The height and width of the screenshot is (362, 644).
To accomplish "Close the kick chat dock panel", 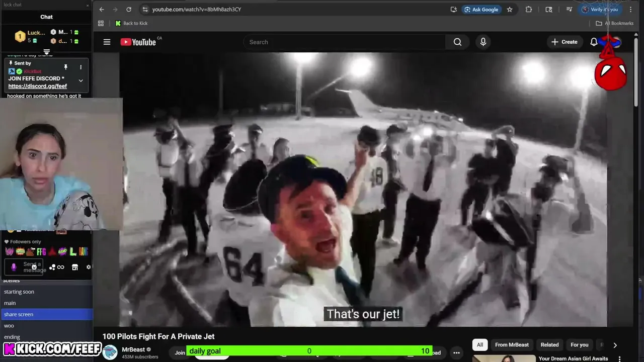I will [x=88, y=5].
